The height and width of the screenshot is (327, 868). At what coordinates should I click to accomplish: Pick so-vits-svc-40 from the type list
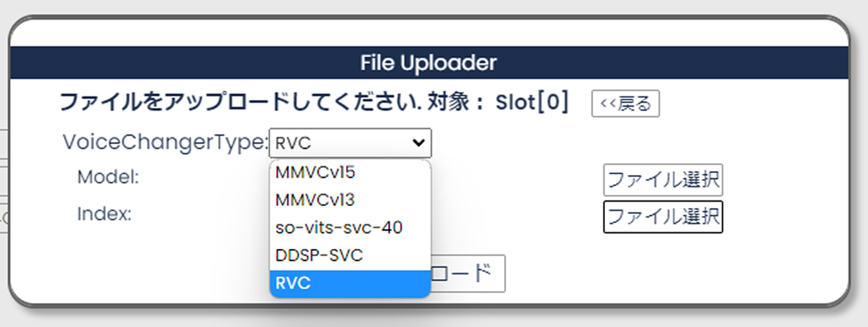click(x=339, y=228)
